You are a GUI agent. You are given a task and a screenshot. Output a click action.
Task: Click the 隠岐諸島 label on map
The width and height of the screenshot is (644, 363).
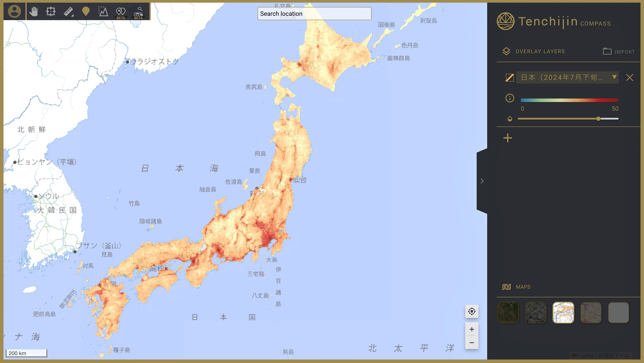click(x=150, y=221)
